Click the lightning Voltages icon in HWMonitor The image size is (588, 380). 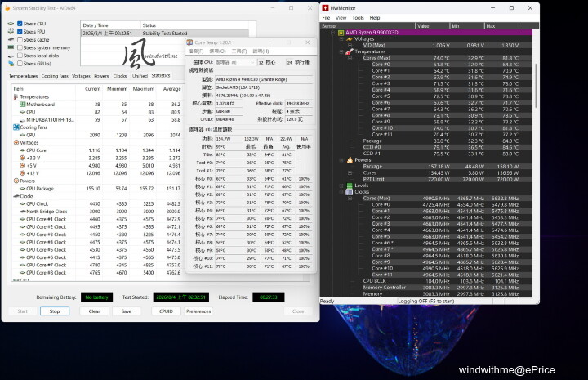click(350, 39)
